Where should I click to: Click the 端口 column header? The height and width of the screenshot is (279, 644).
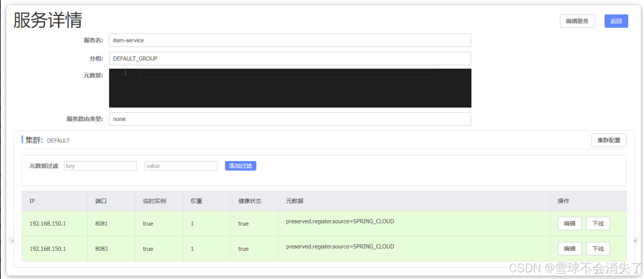tap(111, 201)
